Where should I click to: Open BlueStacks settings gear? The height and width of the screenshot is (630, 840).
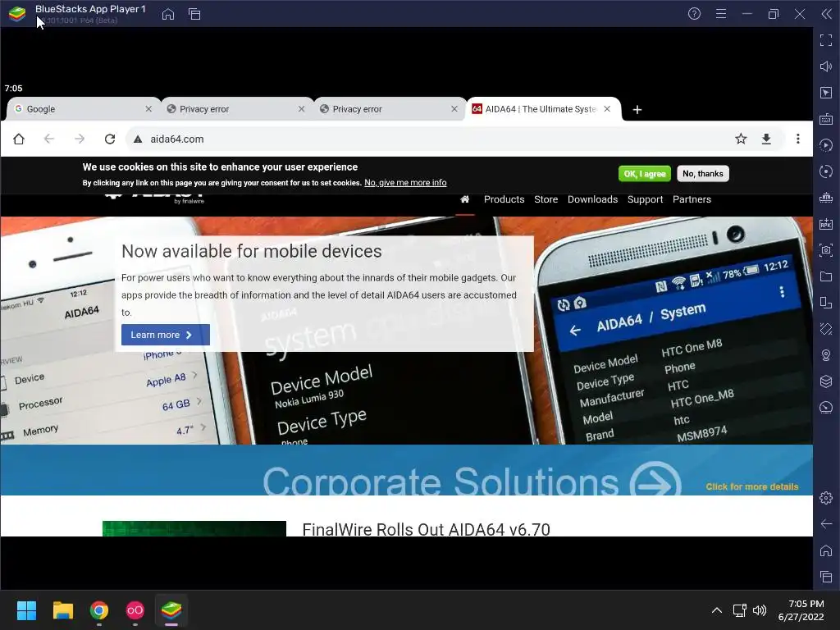[826, 498]
